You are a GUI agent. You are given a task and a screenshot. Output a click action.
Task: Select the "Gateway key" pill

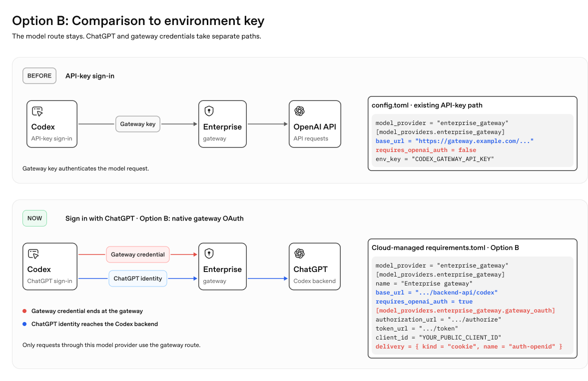(137, 124)
